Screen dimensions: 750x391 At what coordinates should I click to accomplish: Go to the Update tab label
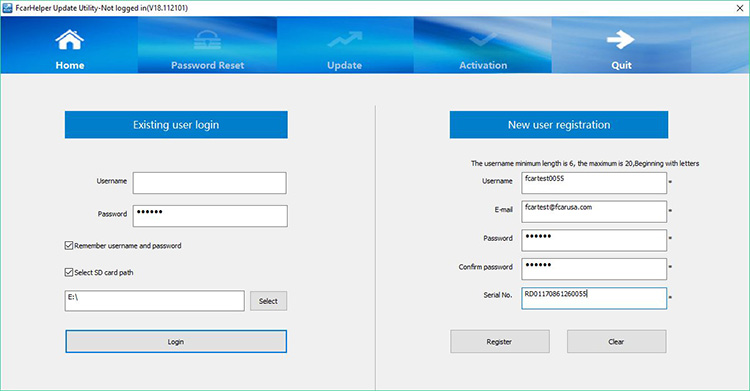coord(344,65)
